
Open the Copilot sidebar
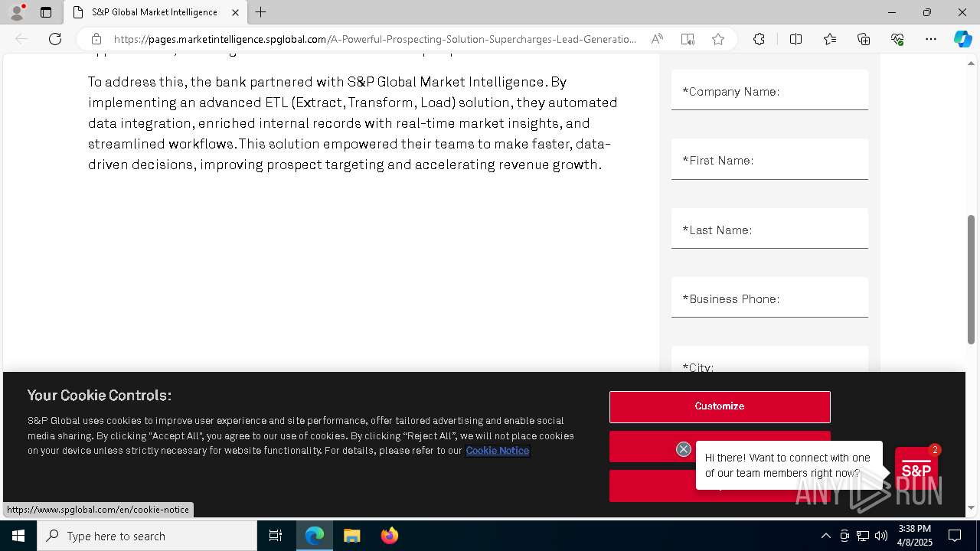[x=962, y=39]
